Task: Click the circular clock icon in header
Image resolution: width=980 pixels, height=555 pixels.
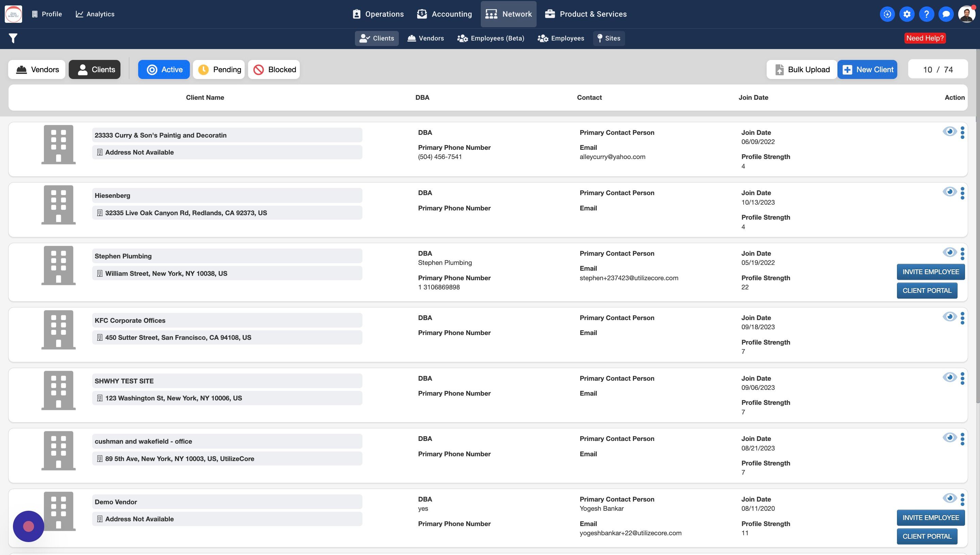Action: pos(887,14)
